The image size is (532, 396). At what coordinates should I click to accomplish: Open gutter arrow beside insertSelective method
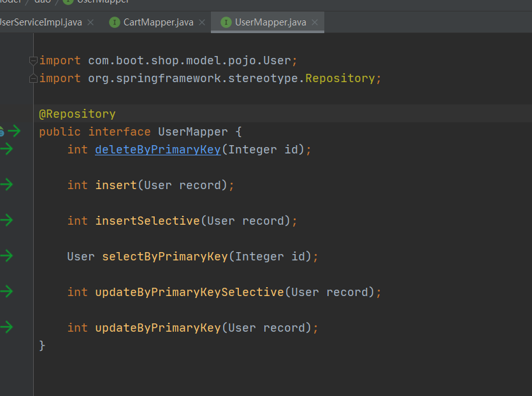point(6,220)
